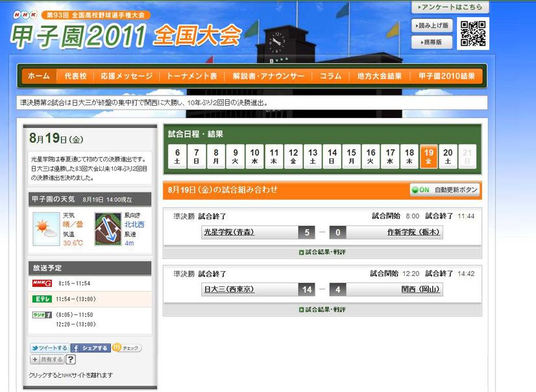This screenshot has width=536, height=392.
Task: Click the 共有する plus button
Action: 47,360
